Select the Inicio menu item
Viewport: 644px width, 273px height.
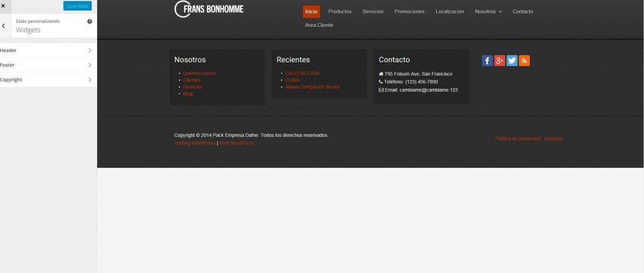coord(311,12)
